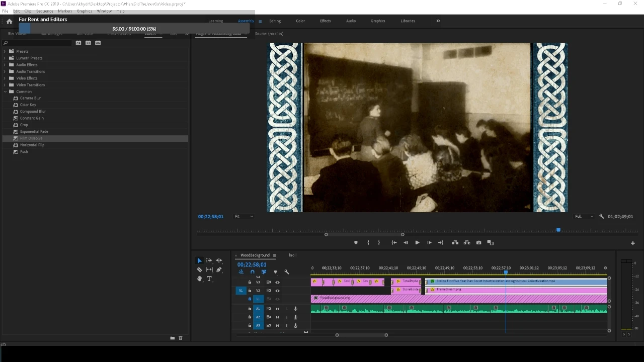Toggle sync lock on A1
The height and width of the screenshot is (362, 644).
(268, 309)
